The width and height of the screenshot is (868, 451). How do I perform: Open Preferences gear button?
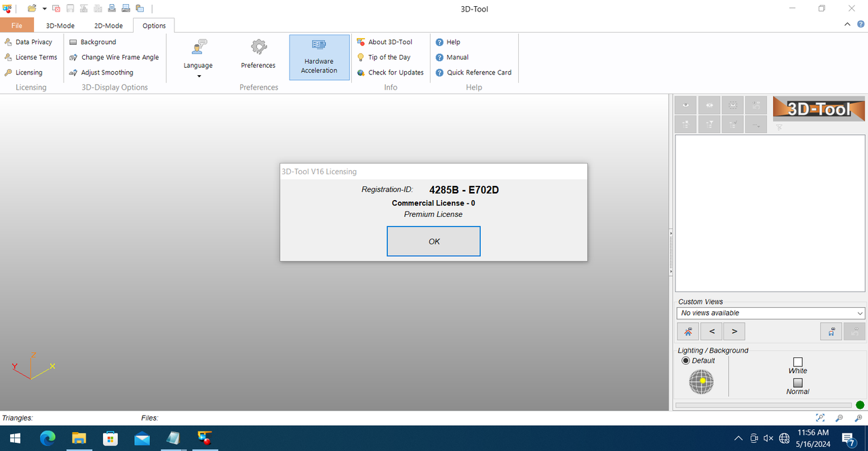coord(258,54)
